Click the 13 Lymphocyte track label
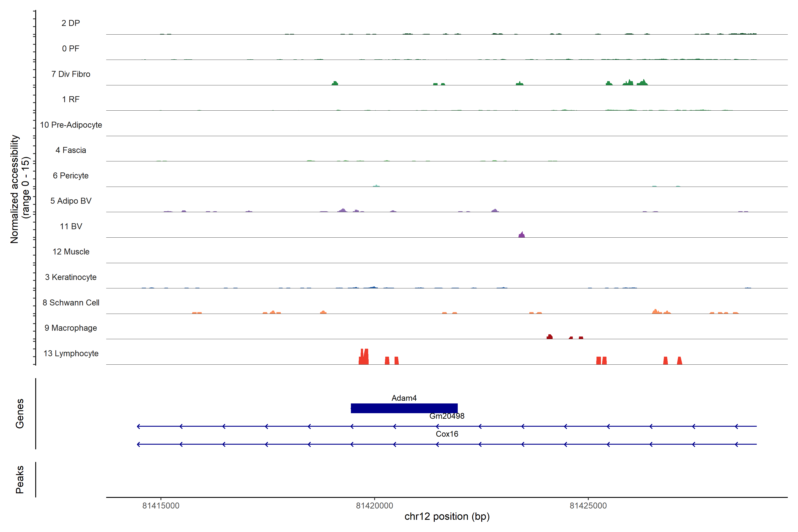Screen dimensions: 798x532 click(x=71, y=354)
